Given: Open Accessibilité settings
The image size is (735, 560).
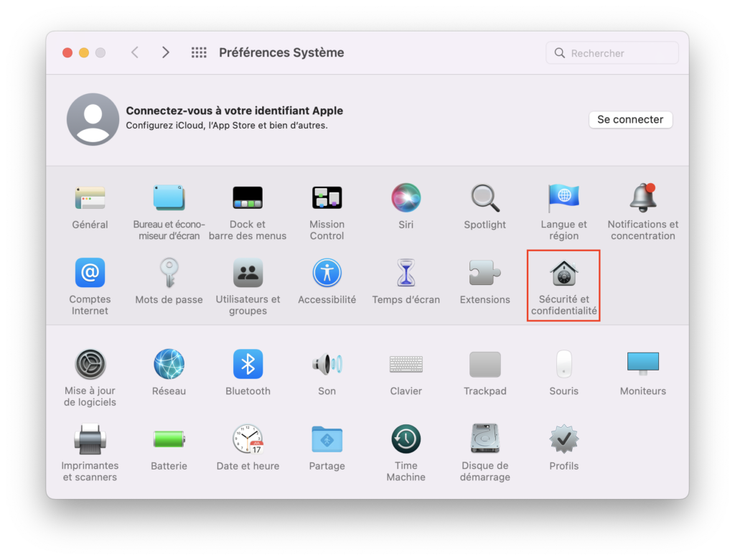Looking at the screenshot, I should click(327, 274).
